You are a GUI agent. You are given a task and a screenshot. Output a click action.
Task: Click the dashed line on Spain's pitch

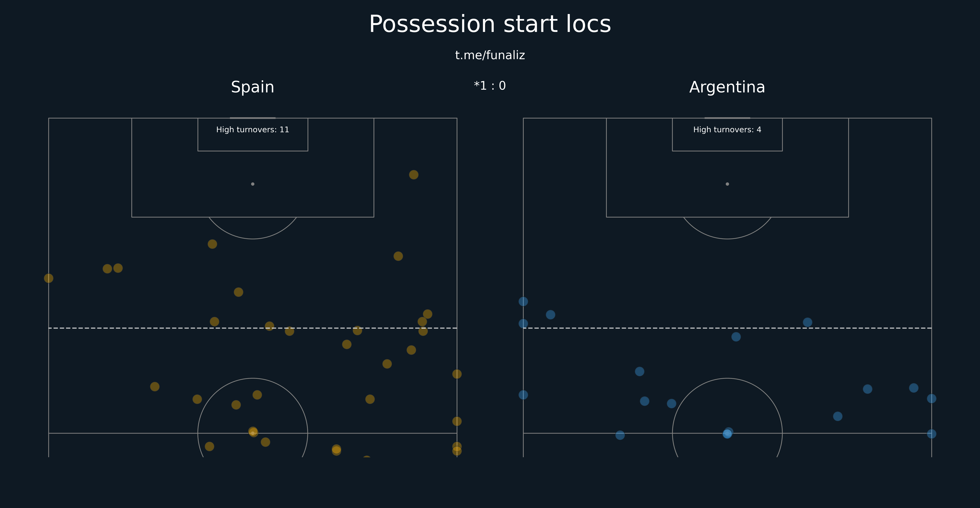coord(253,328)
